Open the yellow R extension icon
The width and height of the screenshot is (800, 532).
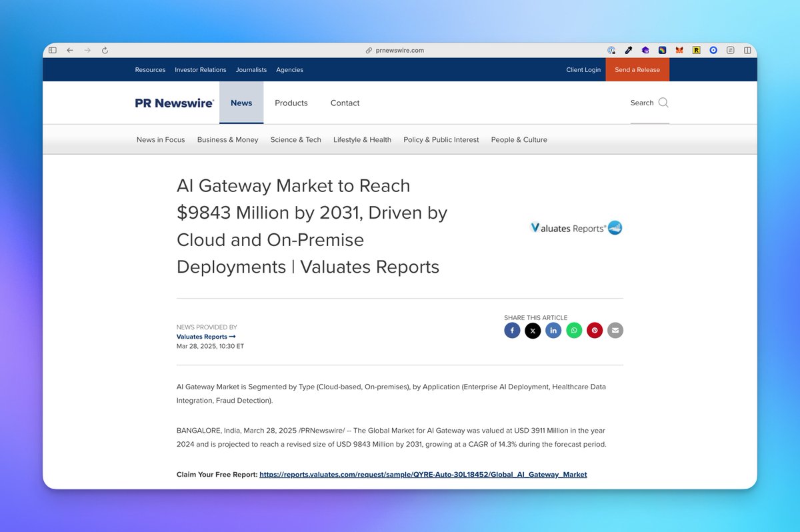697,50
